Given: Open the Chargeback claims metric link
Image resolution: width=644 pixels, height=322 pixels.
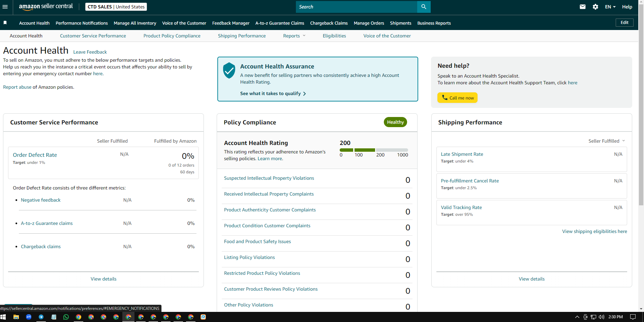Looking at the screenshot, I should coord(41,246).
